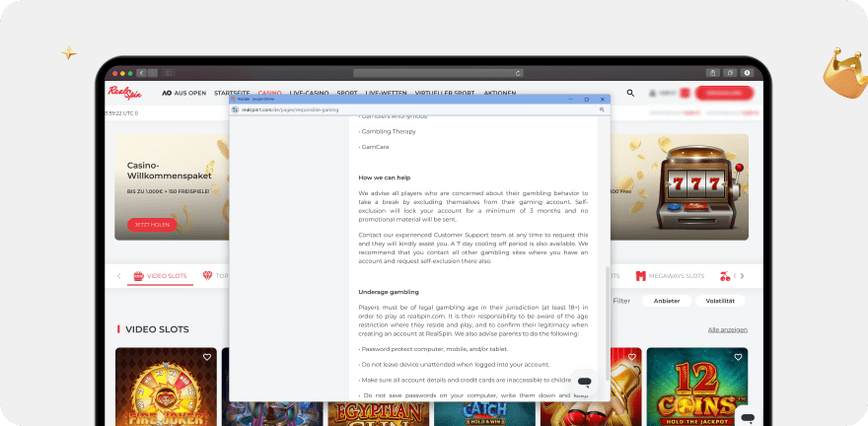Click the share icon in browser toolbar
This screenshot has height=426, width=868.
click(711, 73)
